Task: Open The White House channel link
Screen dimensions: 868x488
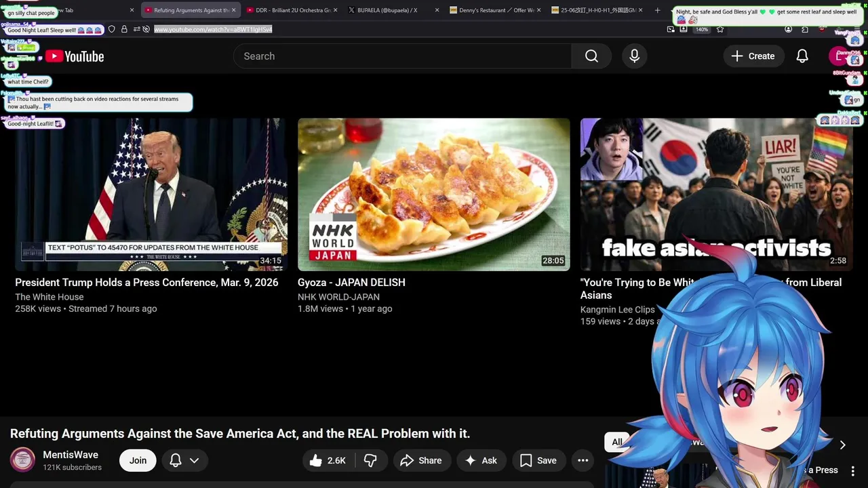Action: pos(50,297)
